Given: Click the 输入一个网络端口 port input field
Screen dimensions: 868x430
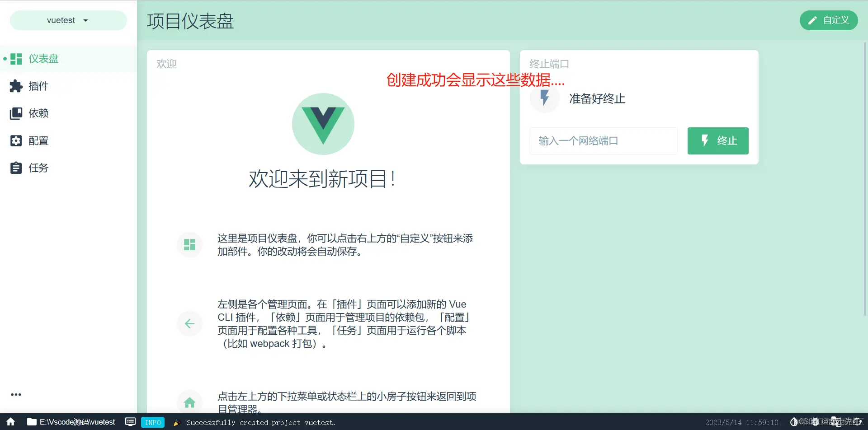Looking at the screenshot, I should 604,140.
